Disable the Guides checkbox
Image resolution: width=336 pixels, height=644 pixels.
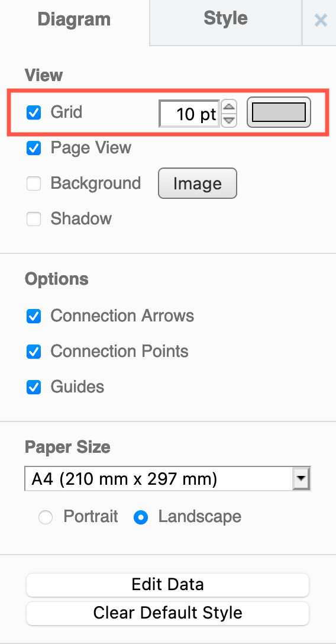[34, 387]
